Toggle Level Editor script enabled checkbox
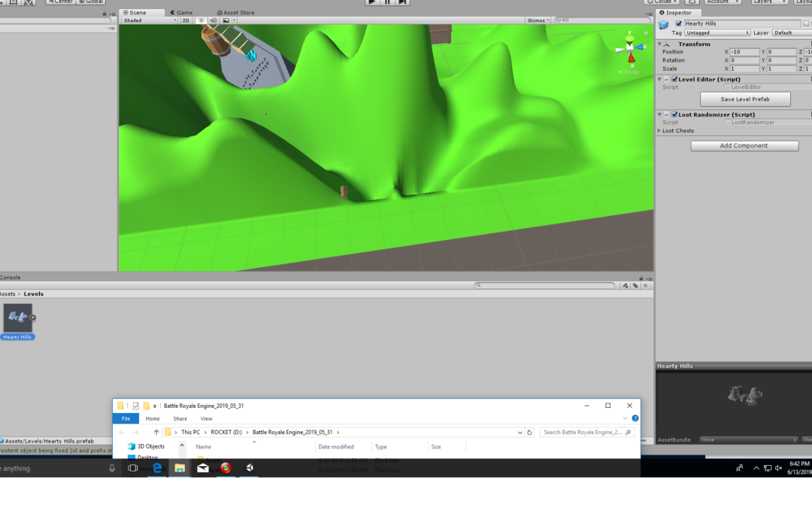 [x=674, y=79]
